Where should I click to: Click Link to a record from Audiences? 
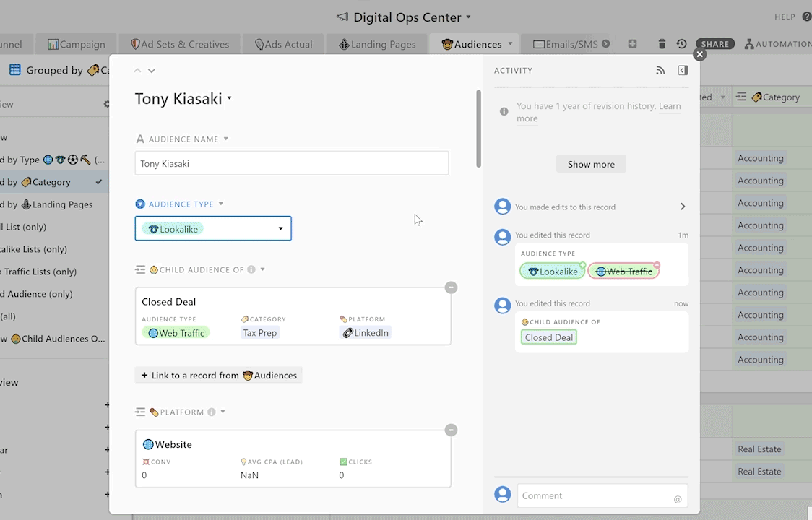pyautogui.click(x=218, y=376)
